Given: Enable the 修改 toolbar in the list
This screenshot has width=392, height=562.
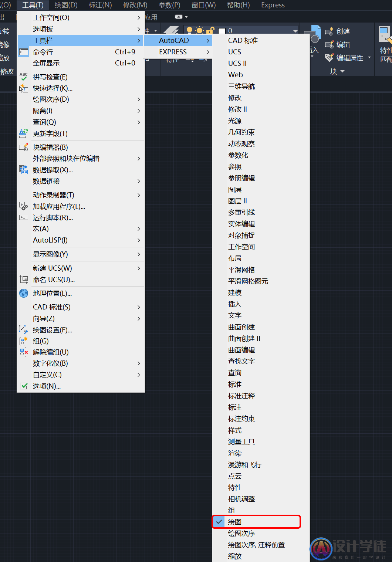Looking at the screenshot, I should tap(261, 98).
